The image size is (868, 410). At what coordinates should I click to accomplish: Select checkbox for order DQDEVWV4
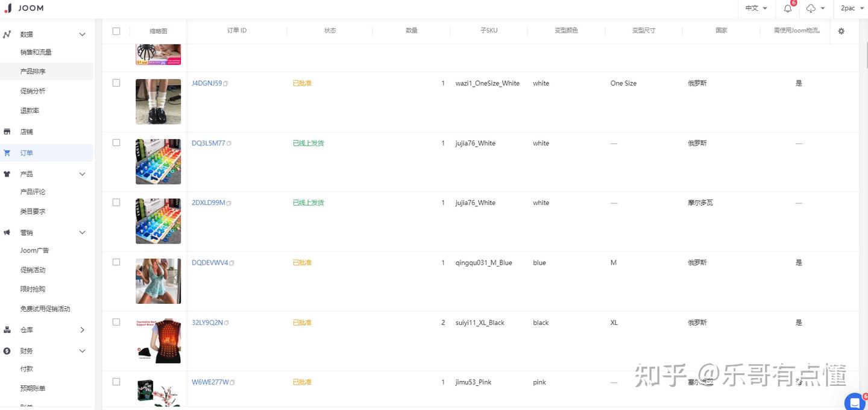(116, 262)
